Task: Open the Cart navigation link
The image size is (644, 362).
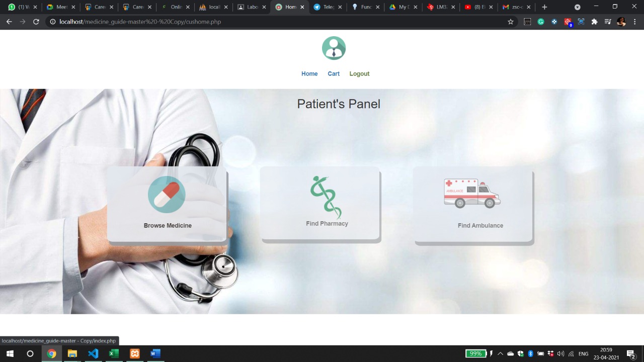Action: (x=334, y=74)
